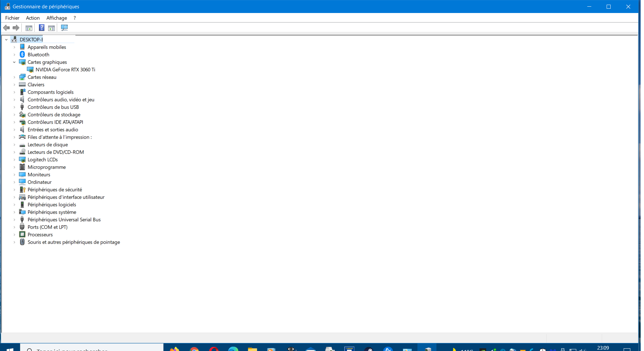This screenshot has height=351, width=644.
Task: Open the Action menu
Action: [x=33, y=18]
